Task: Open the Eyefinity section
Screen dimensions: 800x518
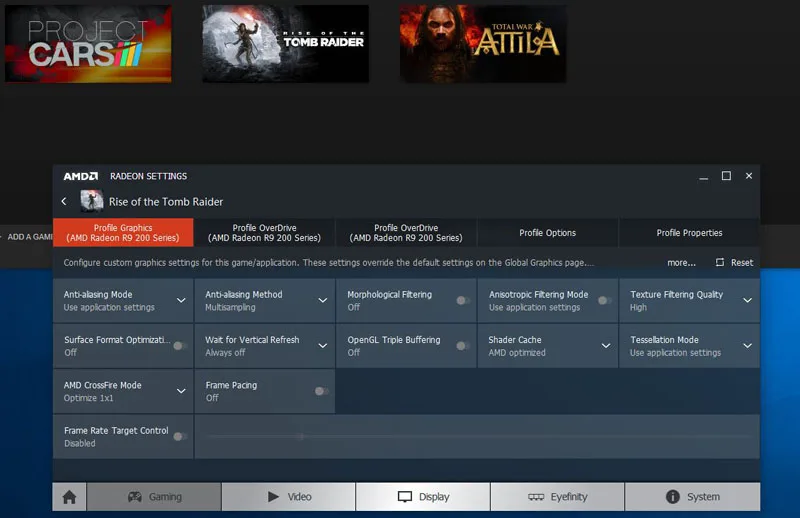Action: click(557, 497)
